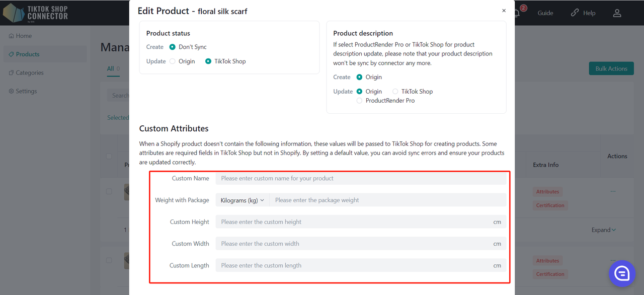Click the Bulk Actions button
The width and height of the screenshot is (644, 295).
611,68
